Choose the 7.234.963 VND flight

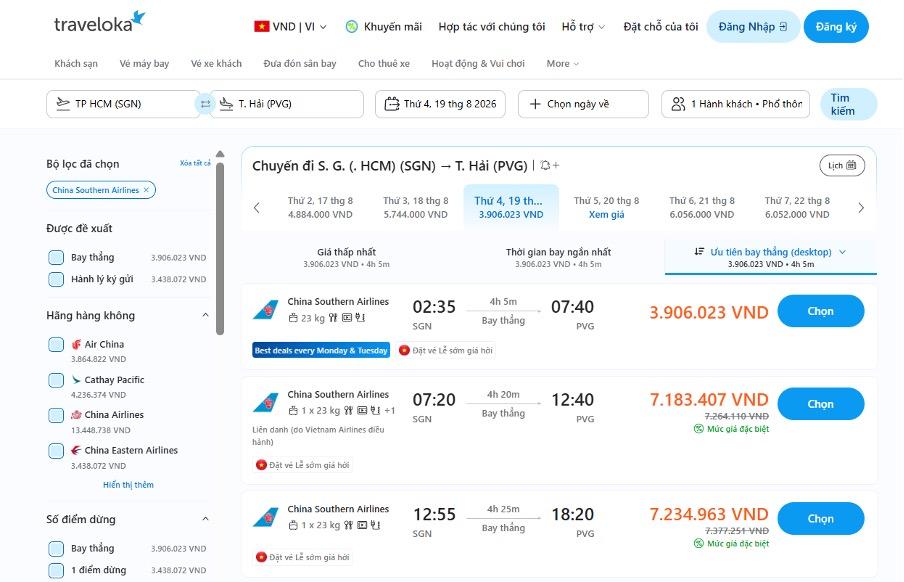click(x=820, y=519)
